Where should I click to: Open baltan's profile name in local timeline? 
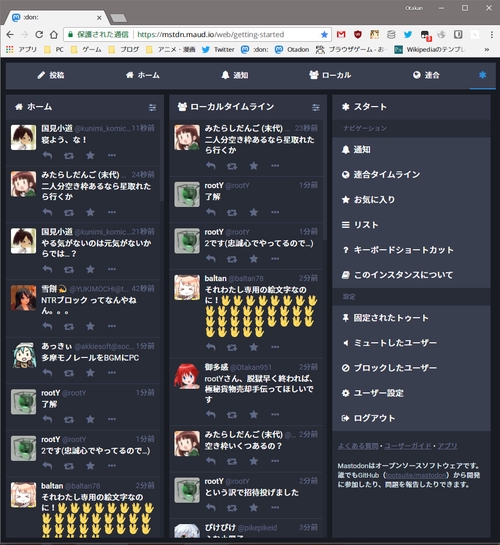pos(215,278)
